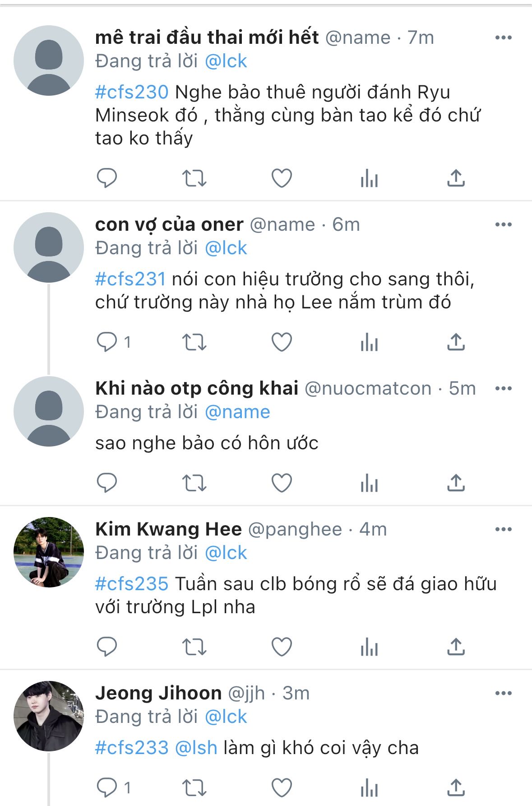Image resolution: width=532 pixels, height=806 pixels.
Task: Retweet the #cfs230 tweet
Action: (x=194, y=178)
